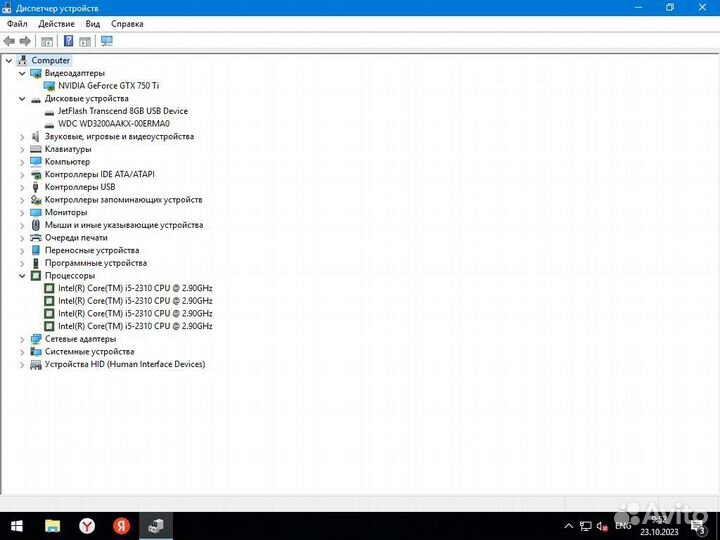The width and height of the screenshot is (720, 540).
Task: Collapse the Процессоры branch
Action: (22, 276)
